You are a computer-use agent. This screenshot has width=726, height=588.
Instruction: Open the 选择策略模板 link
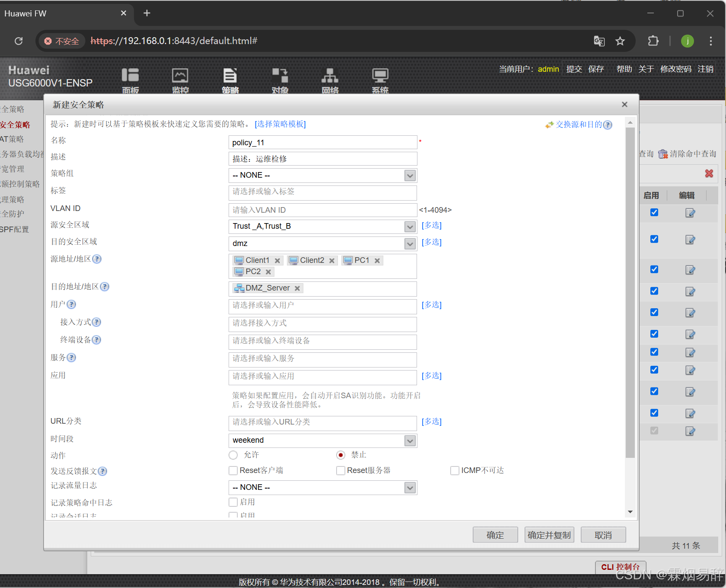click(280, 124)
